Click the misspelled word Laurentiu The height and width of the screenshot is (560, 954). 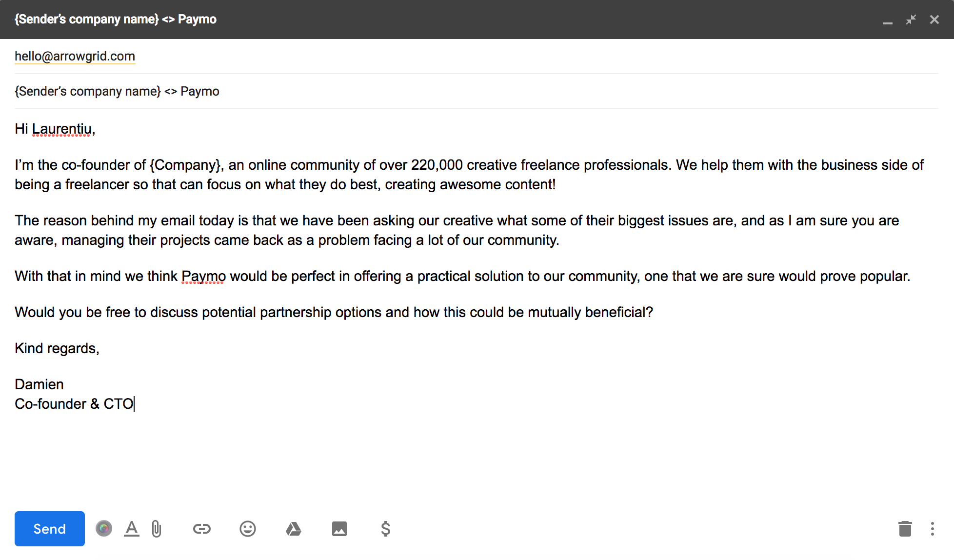tap(62, 129)
